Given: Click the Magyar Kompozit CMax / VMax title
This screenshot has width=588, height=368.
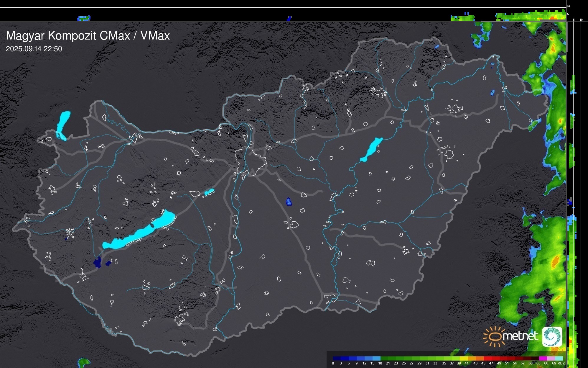Looking at the screenshot, I should point(88,36).
